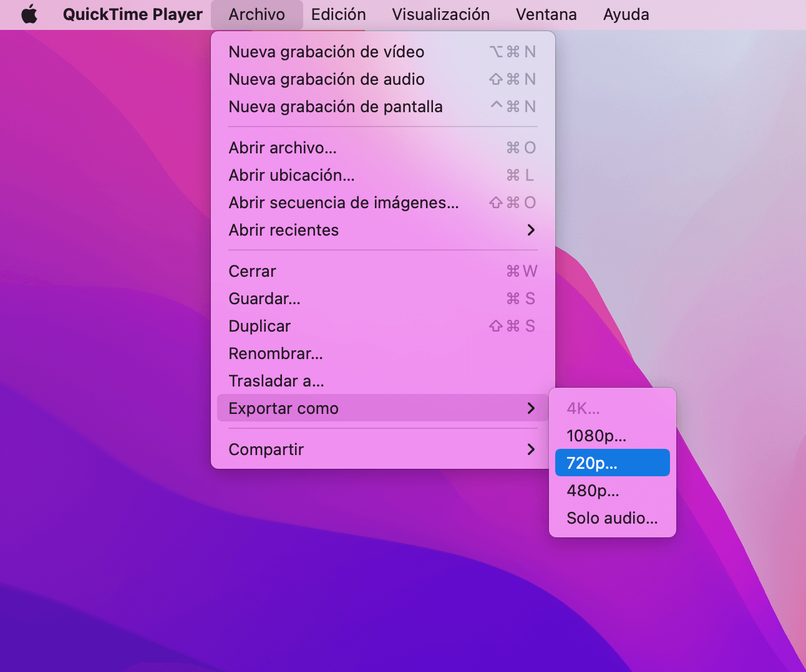Select Renombrar
Viewport: 806px width, 672px height.
(x=275, y=353)
